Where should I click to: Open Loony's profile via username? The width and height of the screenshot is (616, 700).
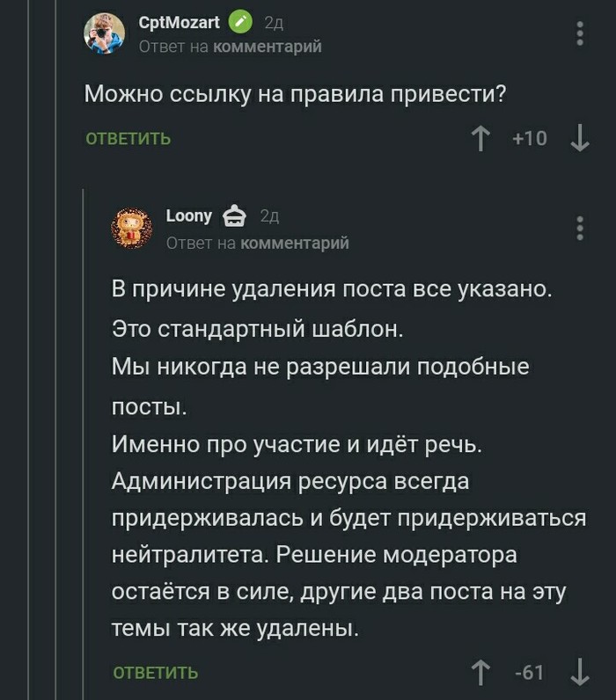(x=189, y=216)
